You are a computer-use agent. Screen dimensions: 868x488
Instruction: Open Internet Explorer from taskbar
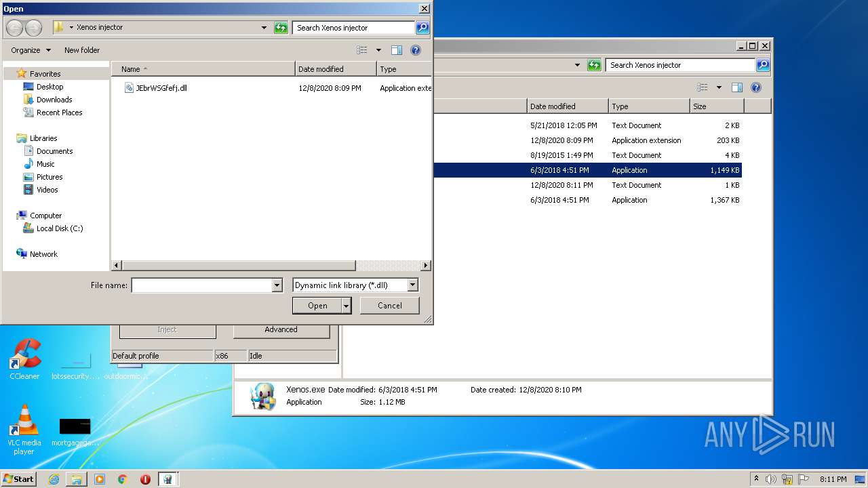tap(54, 479)
